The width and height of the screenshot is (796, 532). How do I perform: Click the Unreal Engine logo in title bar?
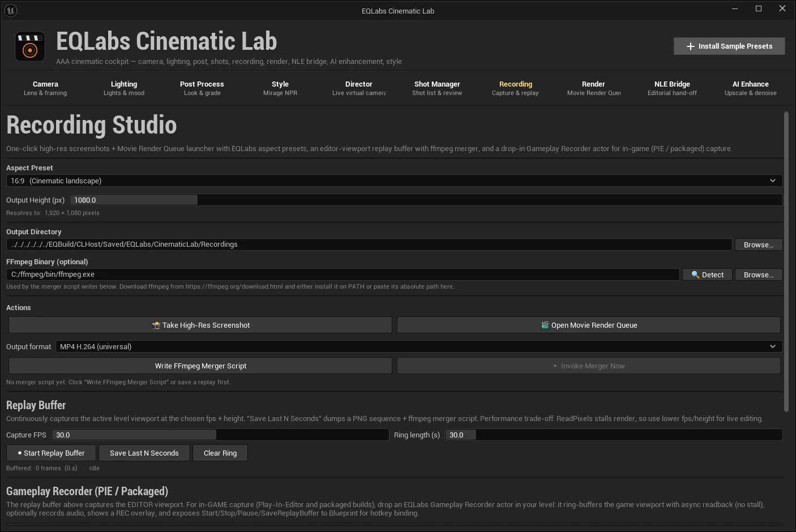[10, 10]
